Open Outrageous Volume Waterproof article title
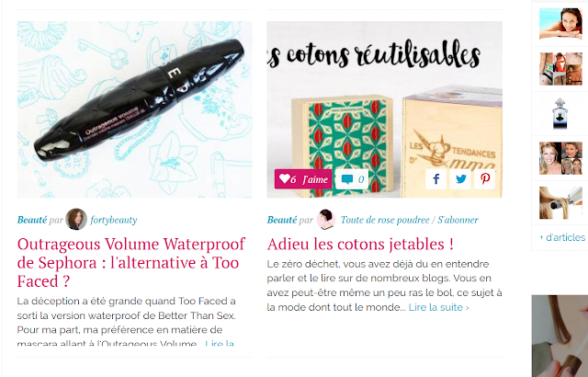The image size is (588, 377). 131,262
